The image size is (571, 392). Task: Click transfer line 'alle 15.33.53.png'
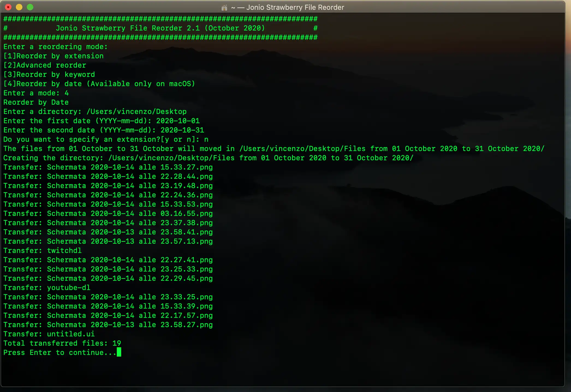coord(108,204)
